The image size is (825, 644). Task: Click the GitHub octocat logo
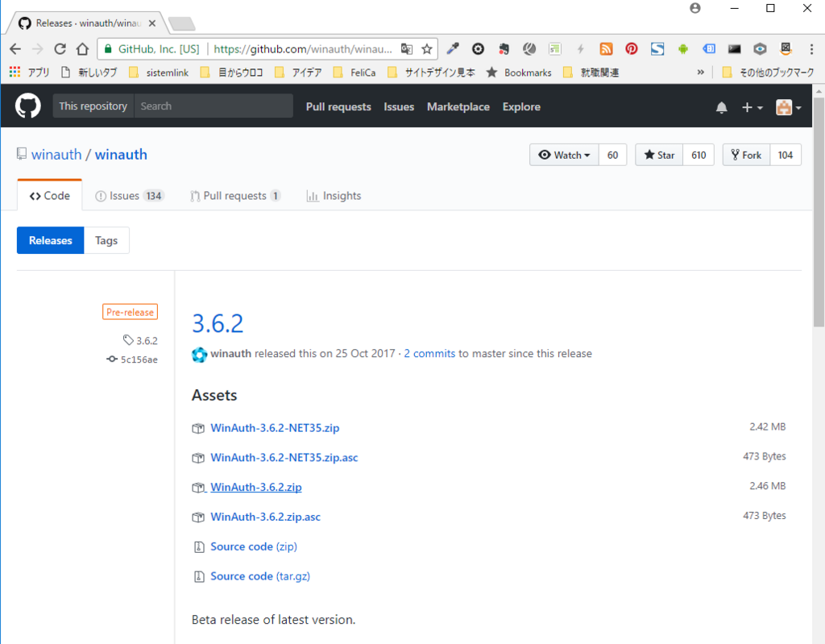click(x=28, y=106)
